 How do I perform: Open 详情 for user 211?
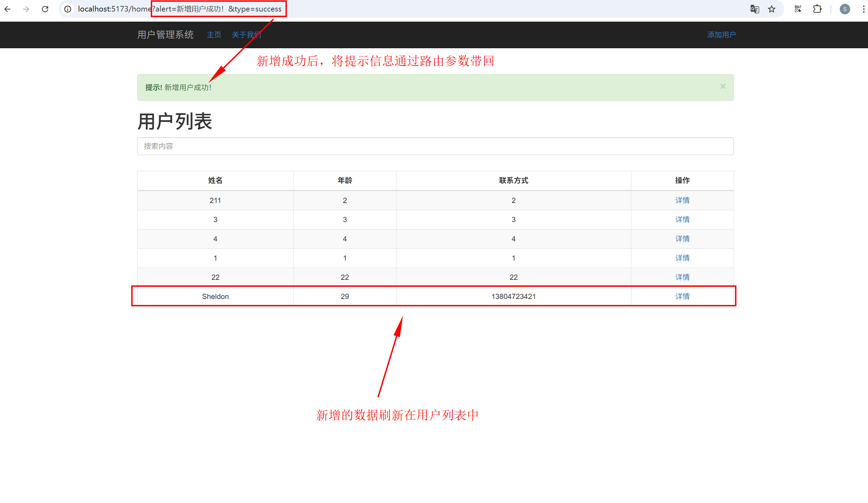[682, 201]
